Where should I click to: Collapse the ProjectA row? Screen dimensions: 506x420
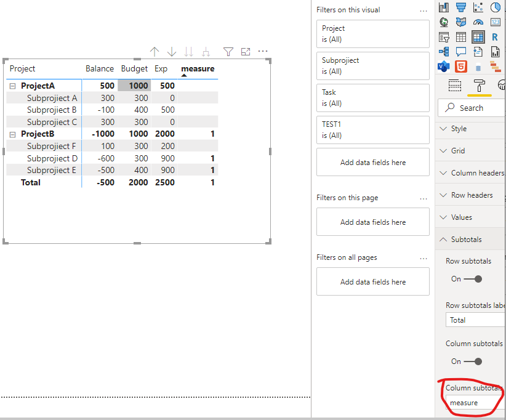[x=12, y=86]
